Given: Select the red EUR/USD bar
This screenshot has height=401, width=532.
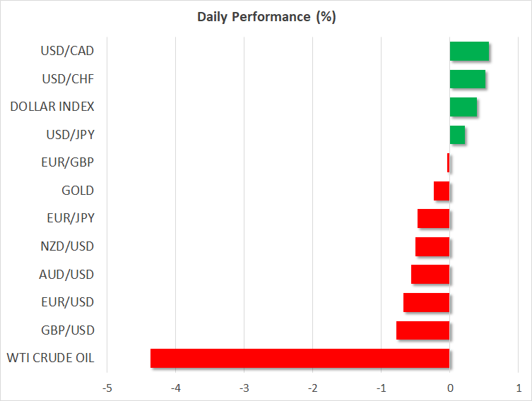Looking at the screenshot, I should click(x=426, y=302).
